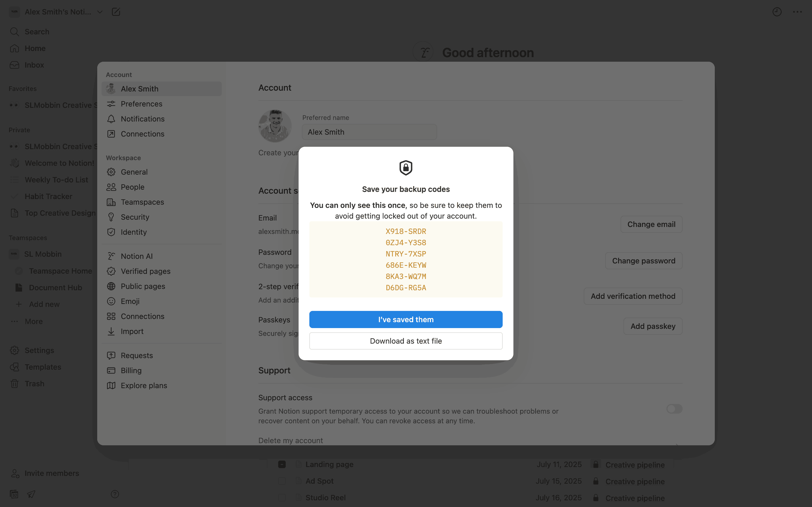Click the Search magnifier in sidebar

15,32
